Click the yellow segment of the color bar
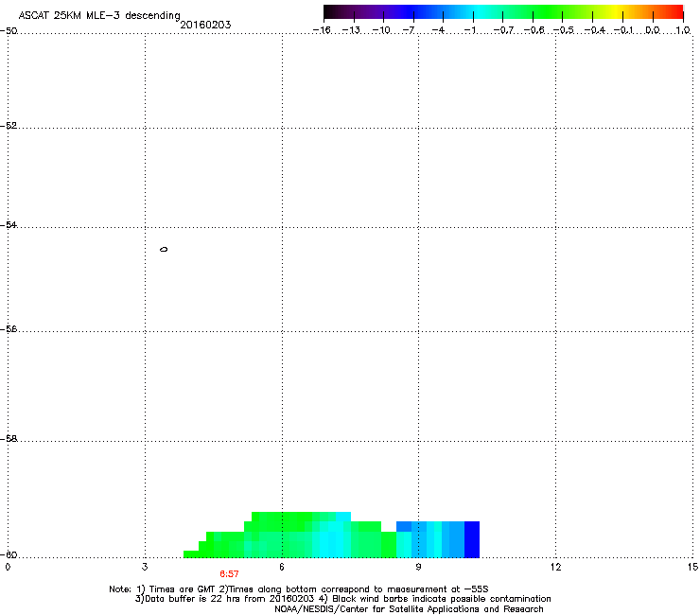 click(x=616, y=11)
